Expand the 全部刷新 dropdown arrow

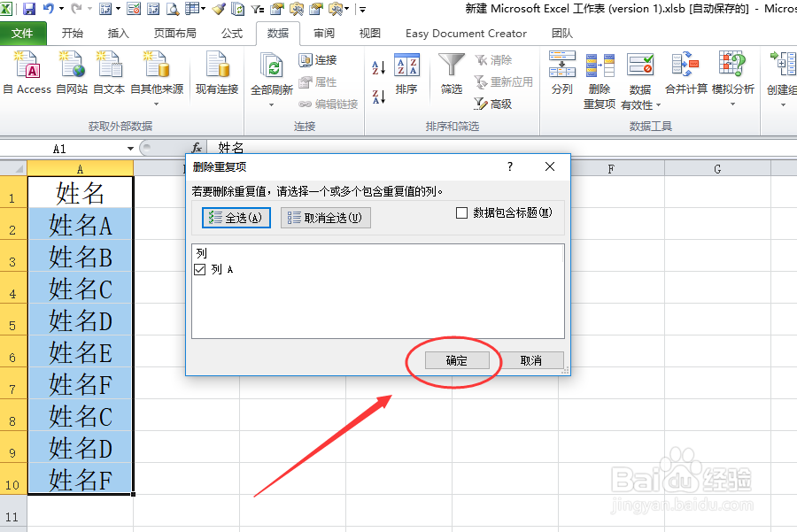click(x=272, y=104)
